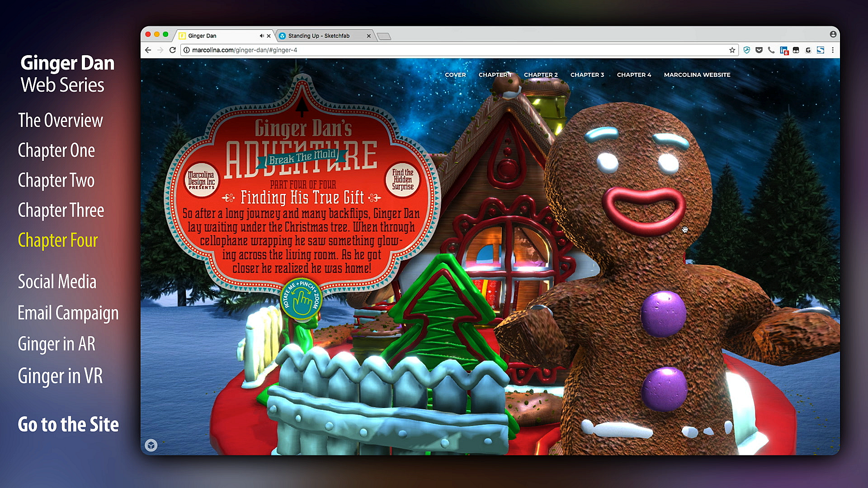Select Chapter One in left sidebar
Viewport: 868px width, 488px height.
tap(57, 150)
